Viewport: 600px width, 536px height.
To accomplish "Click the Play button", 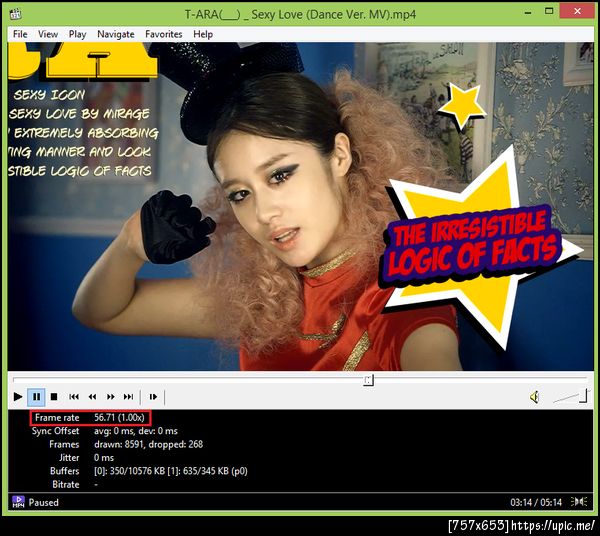I will pyautogui.click(x=18, y=397).
